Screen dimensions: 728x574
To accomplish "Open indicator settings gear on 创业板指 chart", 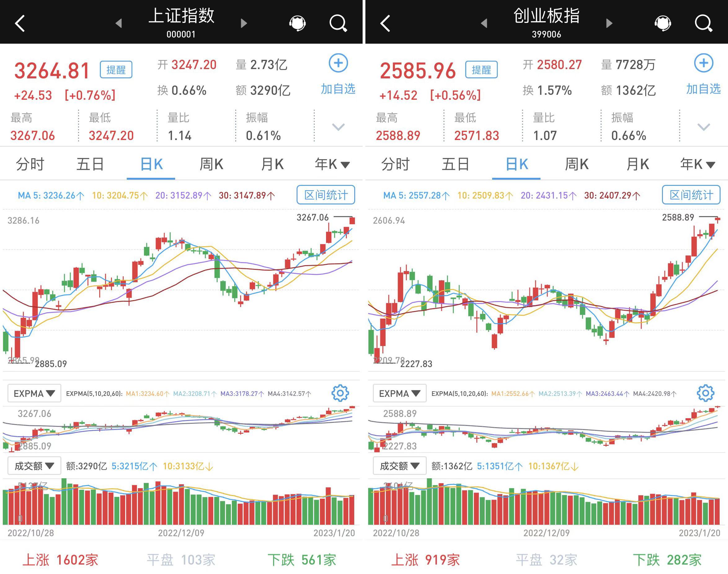I will coord(705,393).
